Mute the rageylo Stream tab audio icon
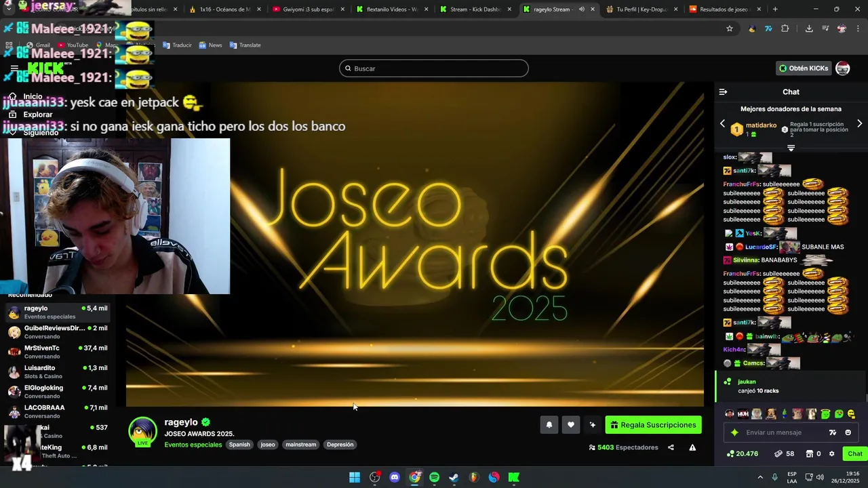 [581, 9]
